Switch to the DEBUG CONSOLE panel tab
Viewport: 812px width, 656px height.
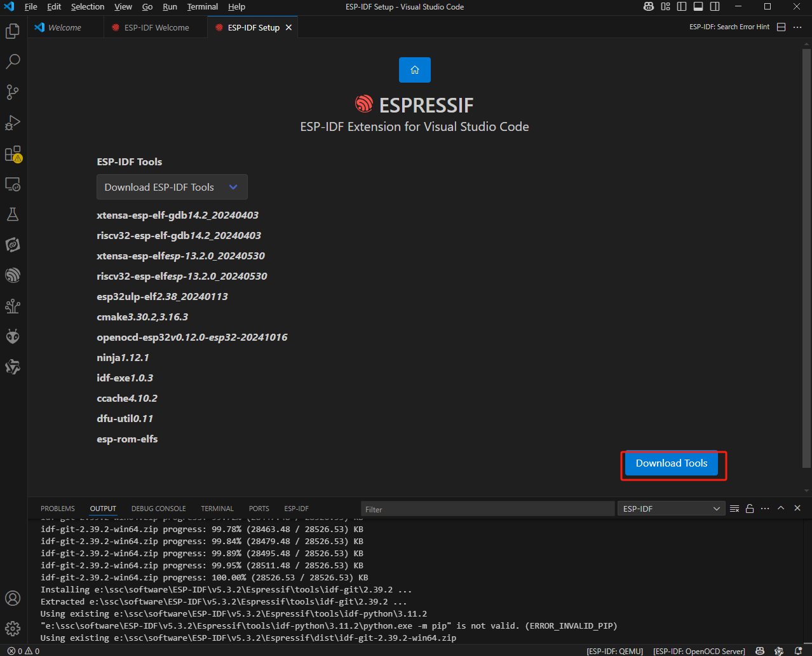pyautogui.click(x=159, y=509)
